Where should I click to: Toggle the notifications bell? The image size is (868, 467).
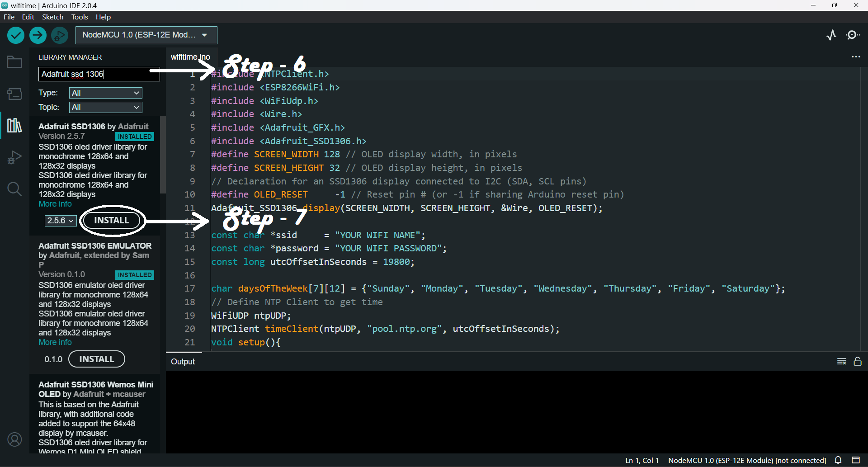tap(838, 460)
